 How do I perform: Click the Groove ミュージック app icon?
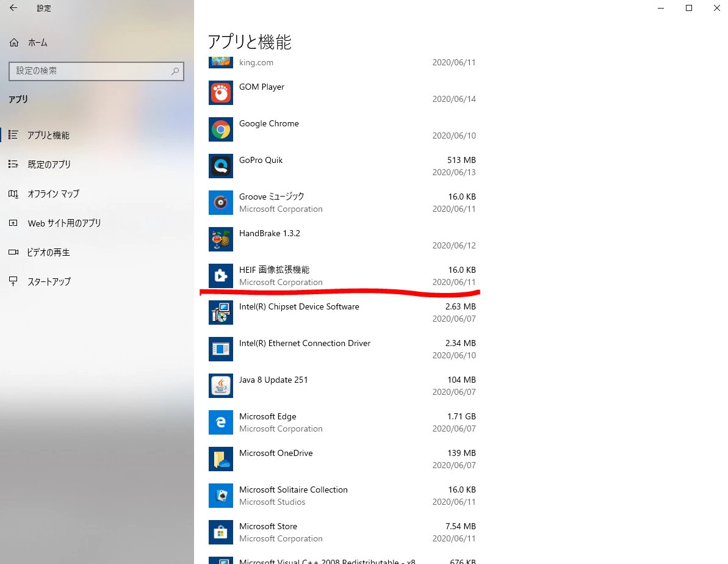220,203
